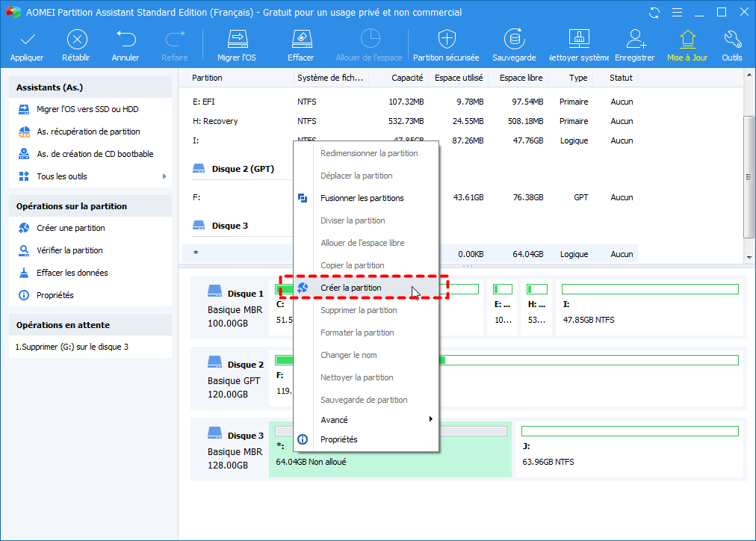Sort by the Capacité column header
This screenshot has height=541, width=756.
(407, 78)
